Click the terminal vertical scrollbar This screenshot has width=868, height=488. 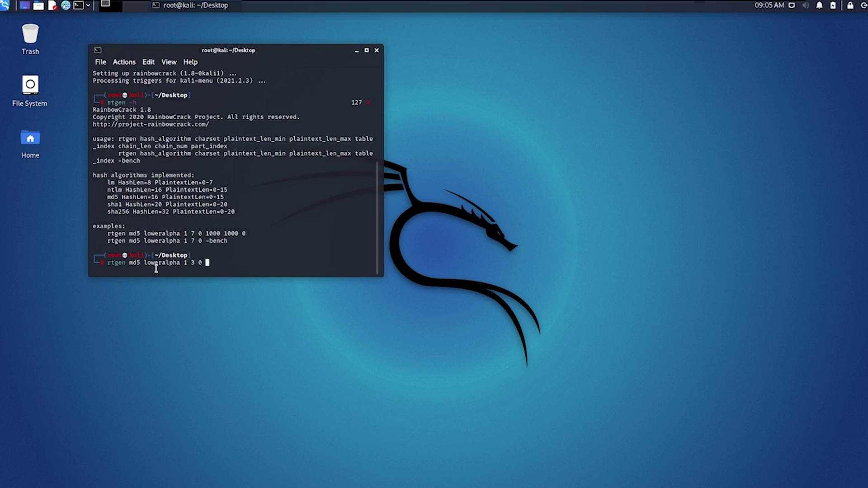coord(377,217)
